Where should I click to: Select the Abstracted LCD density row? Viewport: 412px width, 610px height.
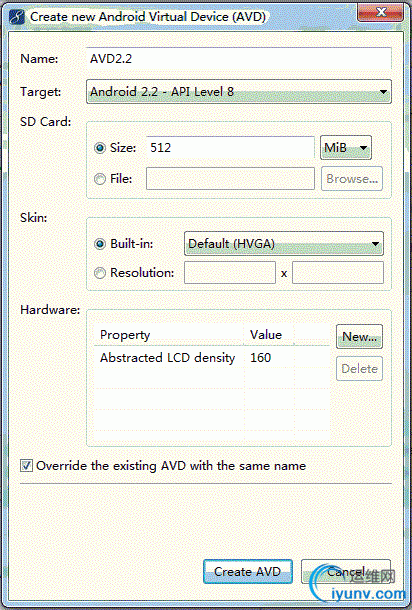212,358
